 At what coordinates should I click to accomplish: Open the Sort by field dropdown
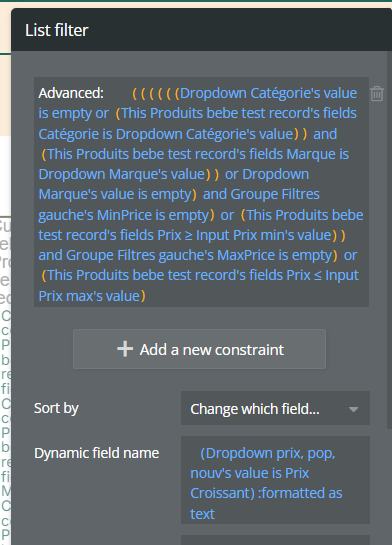pyautogui.click(x=275, y=408)
